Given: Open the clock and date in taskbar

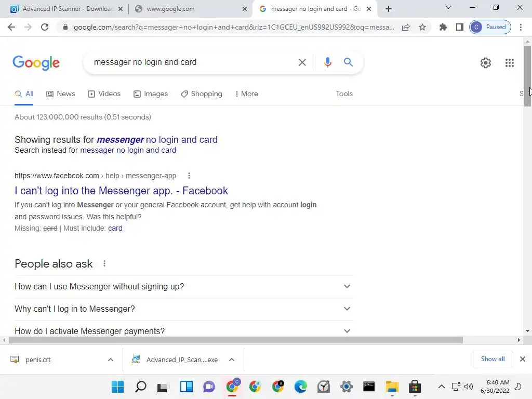Looking at the screenshot, I should click(x=495, y=387).
